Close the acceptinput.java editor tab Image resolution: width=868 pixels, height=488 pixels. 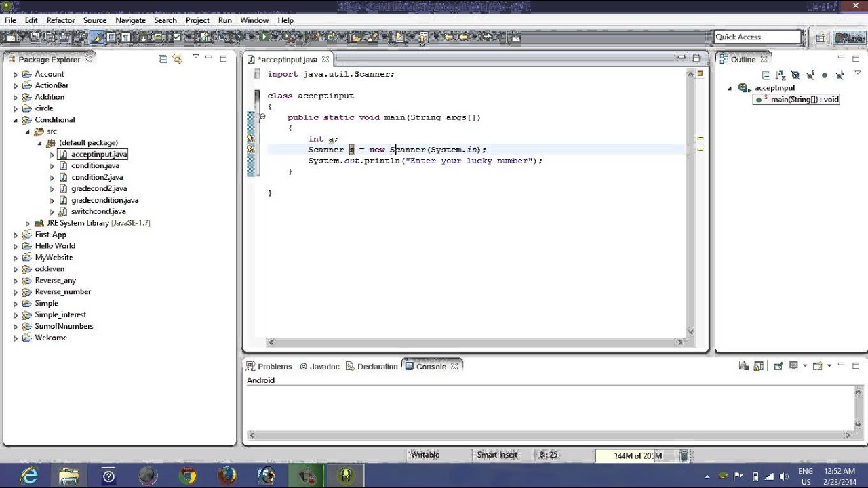[x=325, y=60]
